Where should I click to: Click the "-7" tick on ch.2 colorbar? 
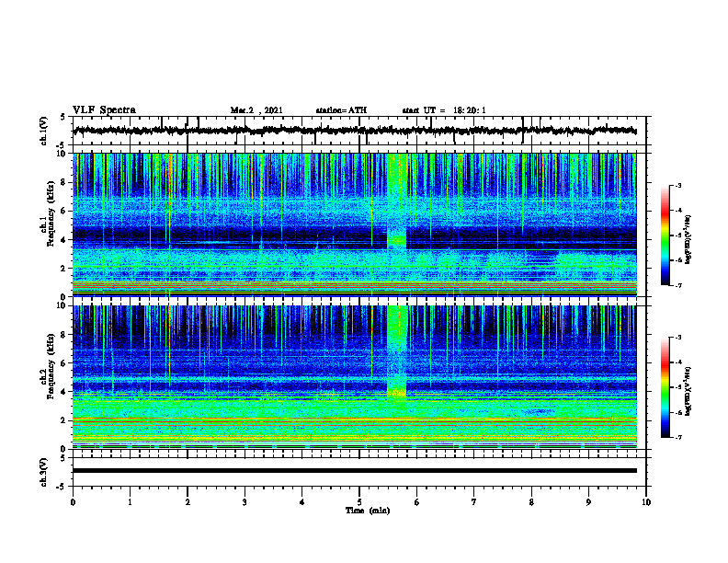pyautogui.click(x=677, y=437)
